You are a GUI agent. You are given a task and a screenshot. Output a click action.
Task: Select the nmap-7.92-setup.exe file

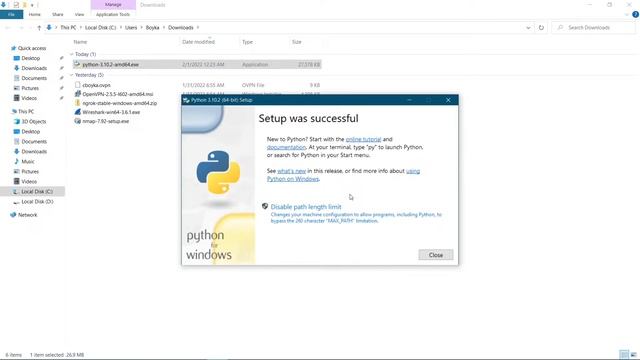pos(106,121)
